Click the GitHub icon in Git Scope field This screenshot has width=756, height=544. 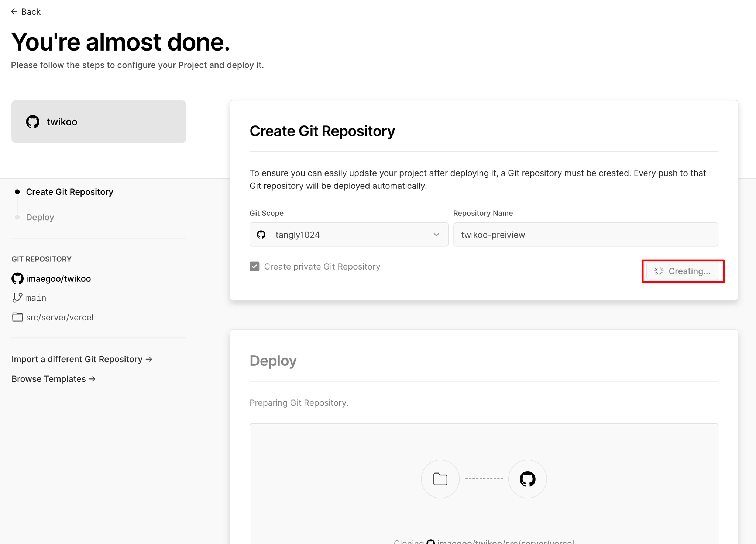click(261, 235)
